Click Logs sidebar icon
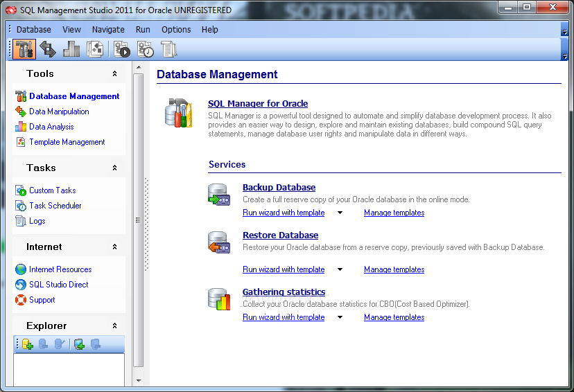The image size is (574, 392). click(21, 221)
